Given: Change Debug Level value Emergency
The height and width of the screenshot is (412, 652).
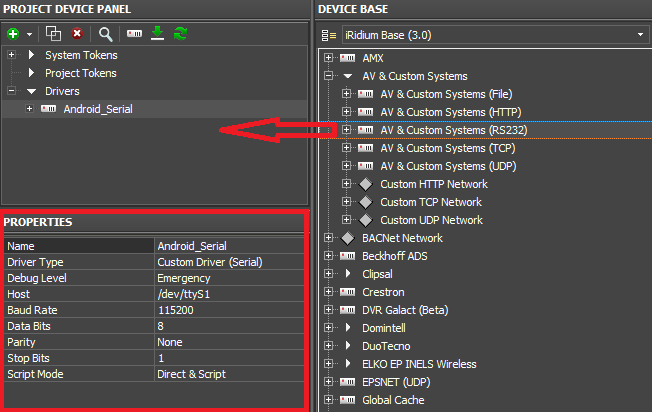Looking at the screenshot, I should coord(230,278).
